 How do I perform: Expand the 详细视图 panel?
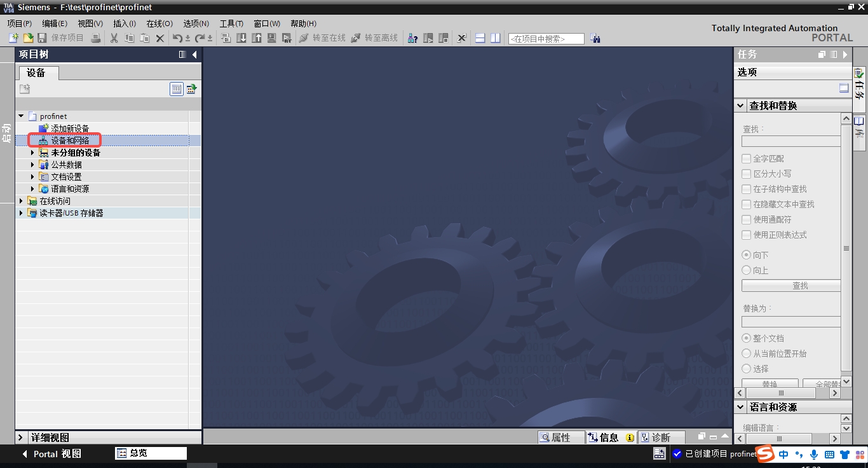(x=21, y=437)
